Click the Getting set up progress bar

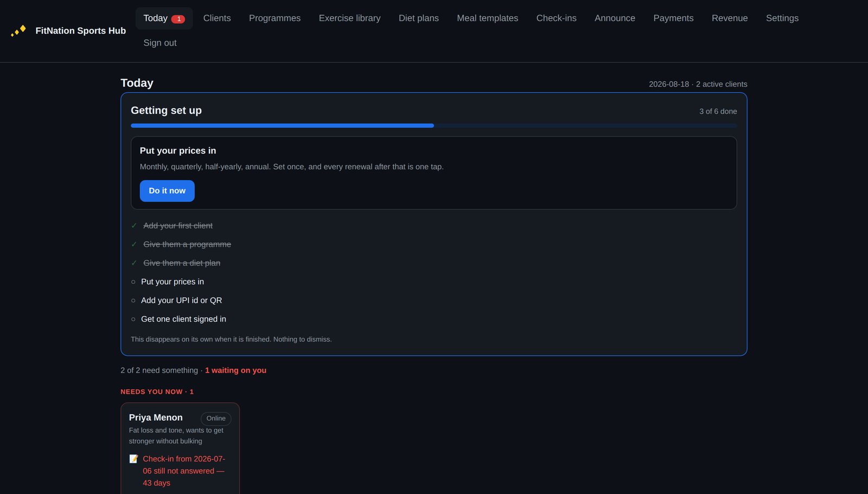(434, 126)
